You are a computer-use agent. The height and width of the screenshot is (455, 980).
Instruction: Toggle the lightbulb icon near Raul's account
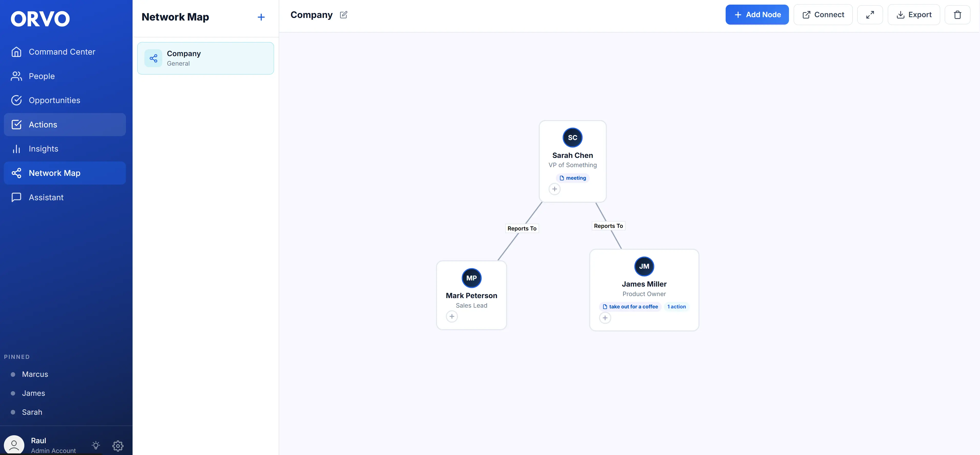point(95,446)
